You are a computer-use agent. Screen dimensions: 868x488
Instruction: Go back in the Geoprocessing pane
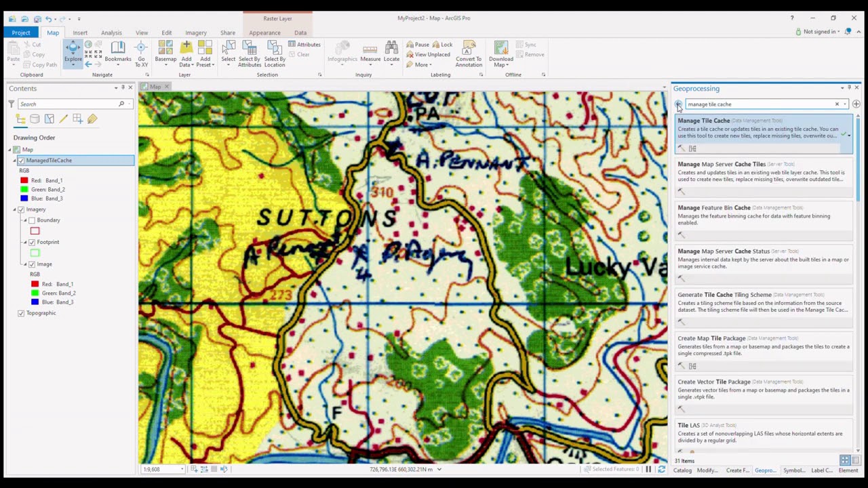678,104
